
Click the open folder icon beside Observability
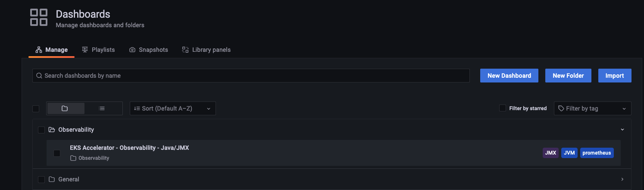point(52,130)
